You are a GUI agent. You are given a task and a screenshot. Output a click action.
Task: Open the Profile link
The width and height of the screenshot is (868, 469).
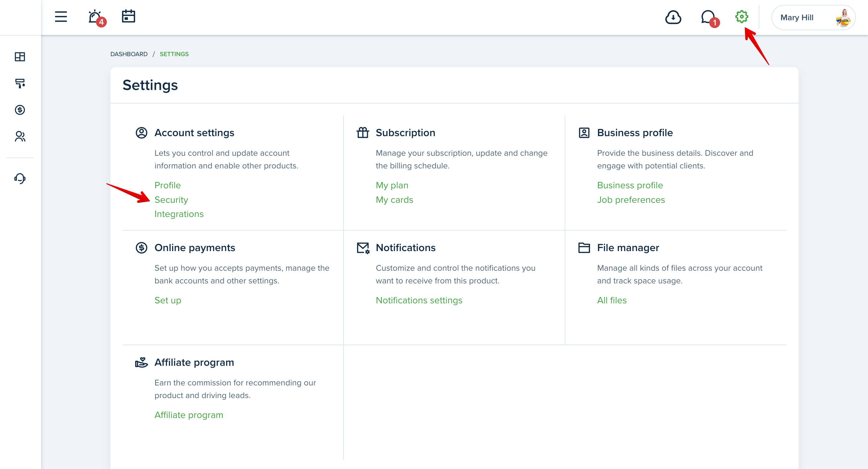coord(168,185)
